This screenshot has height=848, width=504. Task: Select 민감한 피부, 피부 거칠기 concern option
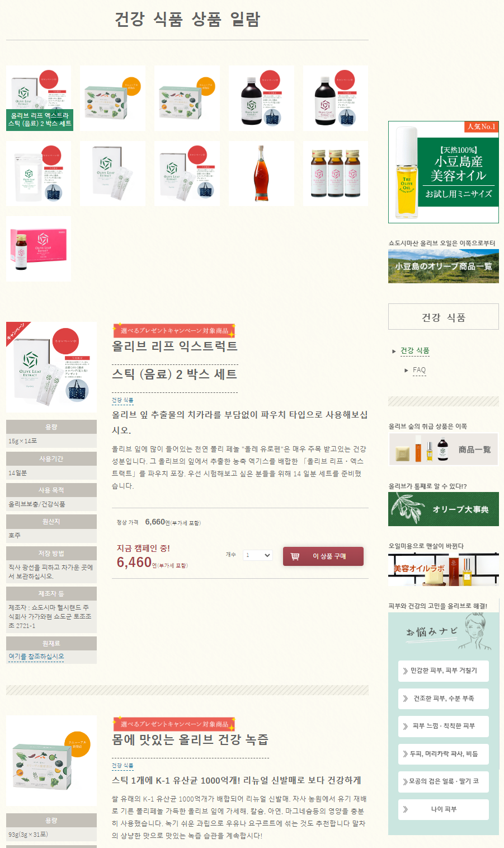coord(444,671)
